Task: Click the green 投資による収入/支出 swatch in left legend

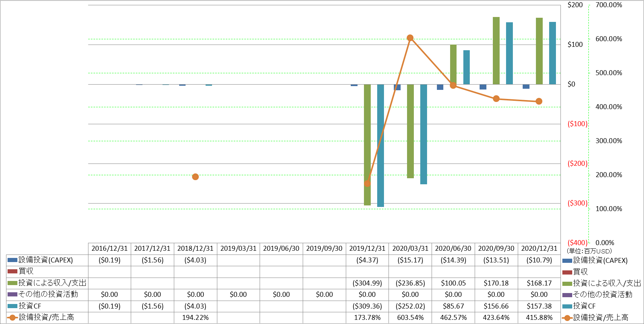Action: (x=12, y=283)
